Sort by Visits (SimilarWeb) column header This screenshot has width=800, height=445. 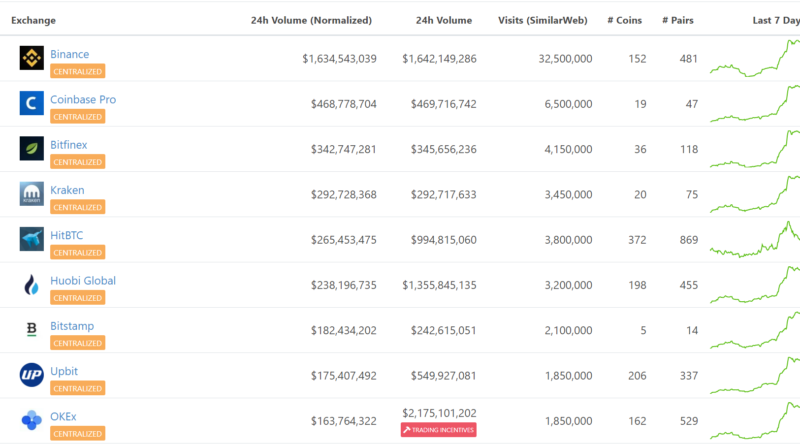543,20
